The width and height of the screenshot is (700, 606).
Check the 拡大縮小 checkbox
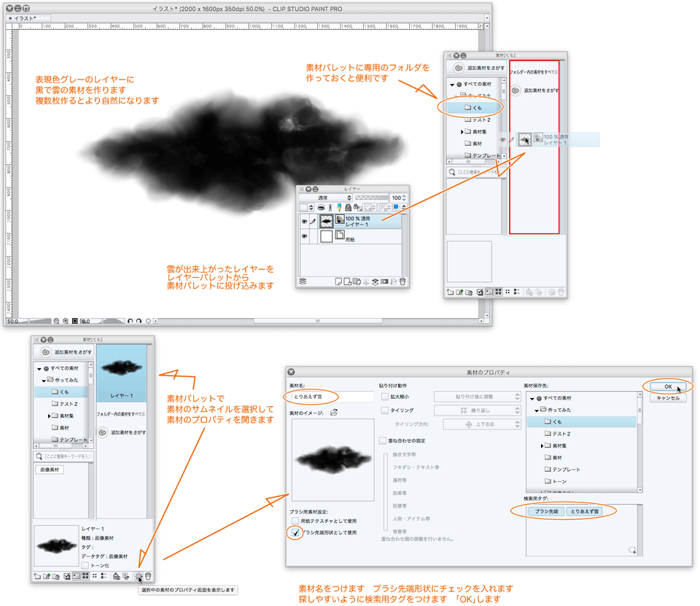384,397
